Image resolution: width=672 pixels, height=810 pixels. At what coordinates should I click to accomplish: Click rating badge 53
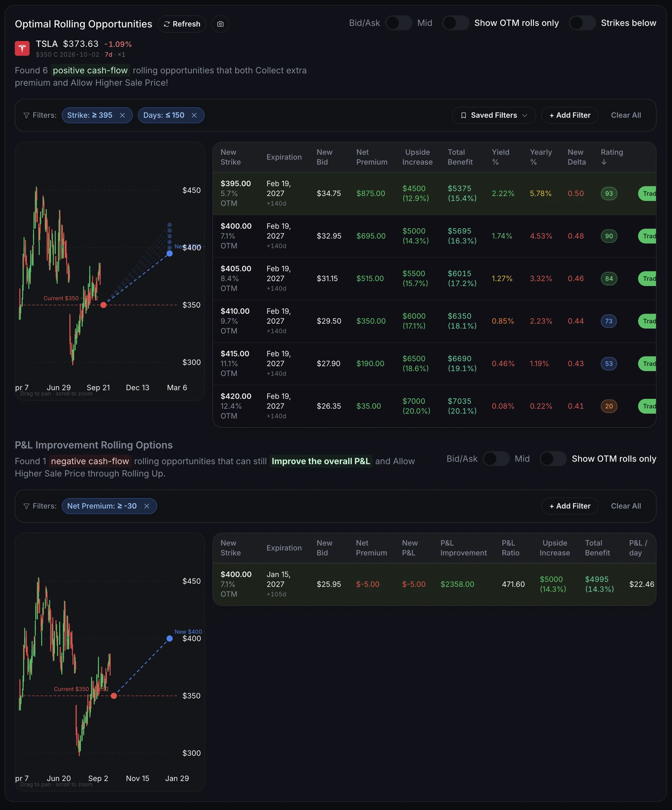tap(609, 364)
